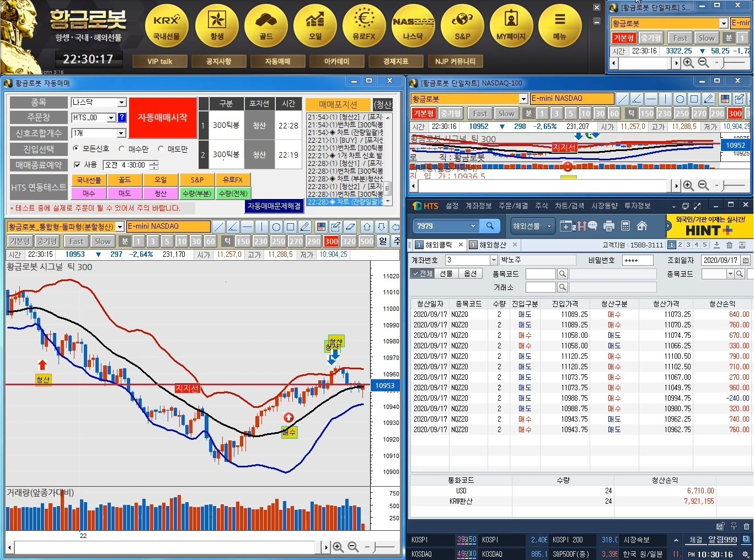The height and width of the screenshot is (560, 754).
Task: Toggle 선물 filter in HTS window
Action: click(x=446, y=273)
